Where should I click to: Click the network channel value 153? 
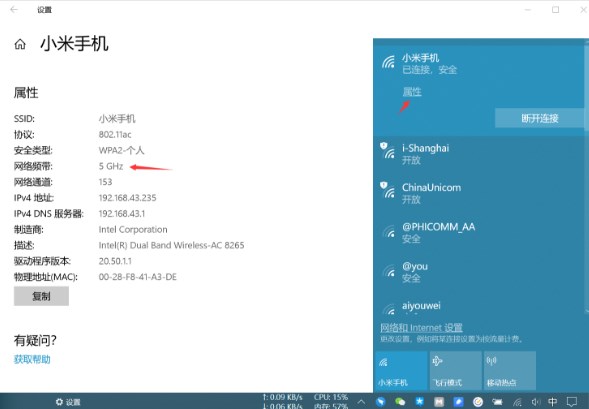tap(105, 182)
